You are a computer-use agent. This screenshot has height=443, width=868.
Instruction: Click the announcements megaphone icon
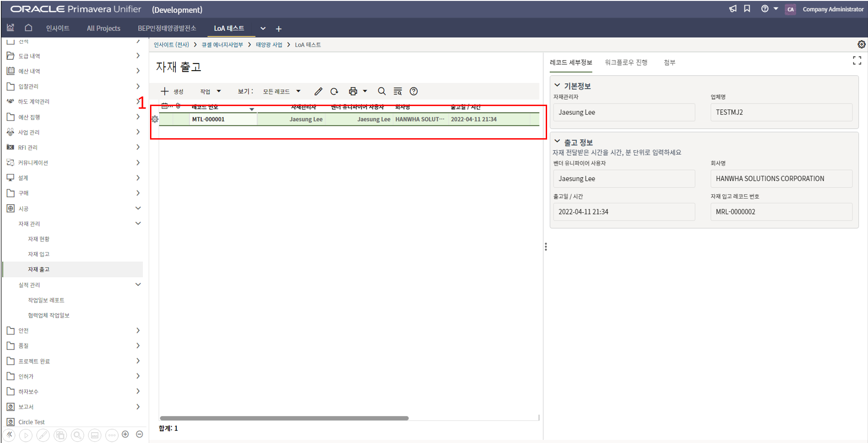(x=732, y=9)
